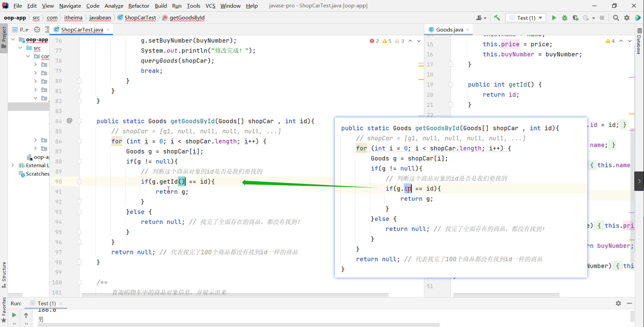
Task: Open the Project tool window sidebar button
Action: [4, 37]
